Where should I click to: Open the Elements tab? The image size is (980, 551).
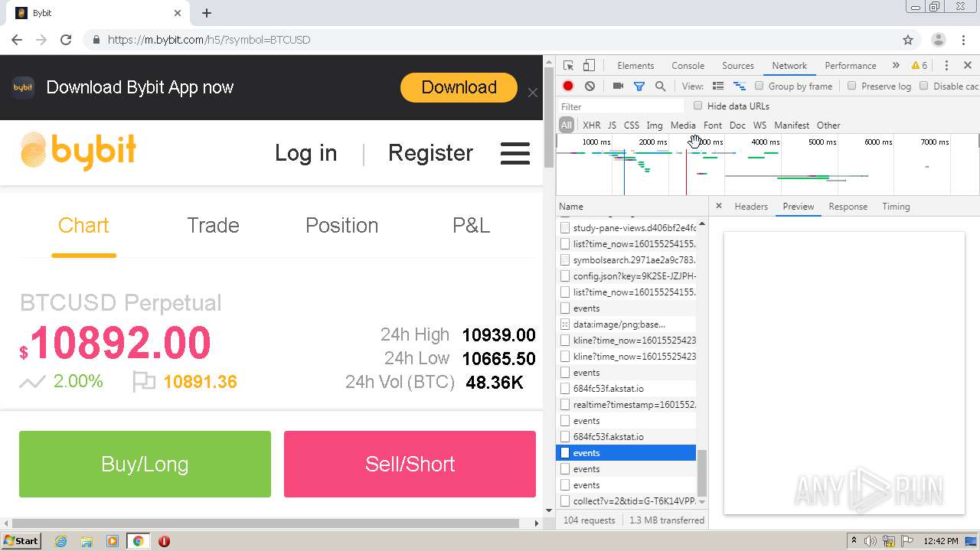tap(635, 66)
